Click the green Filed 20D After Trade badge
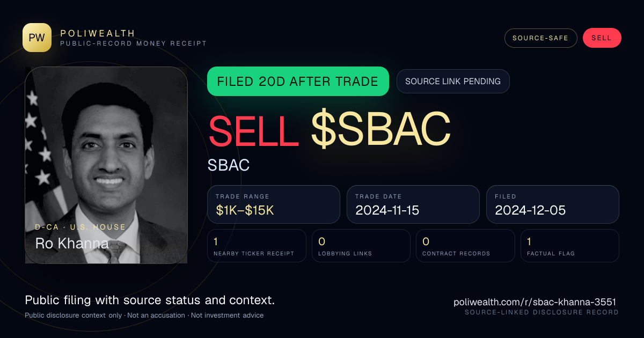Image resolution: width=644 pixels, height=338 pixels. [298, 82]
